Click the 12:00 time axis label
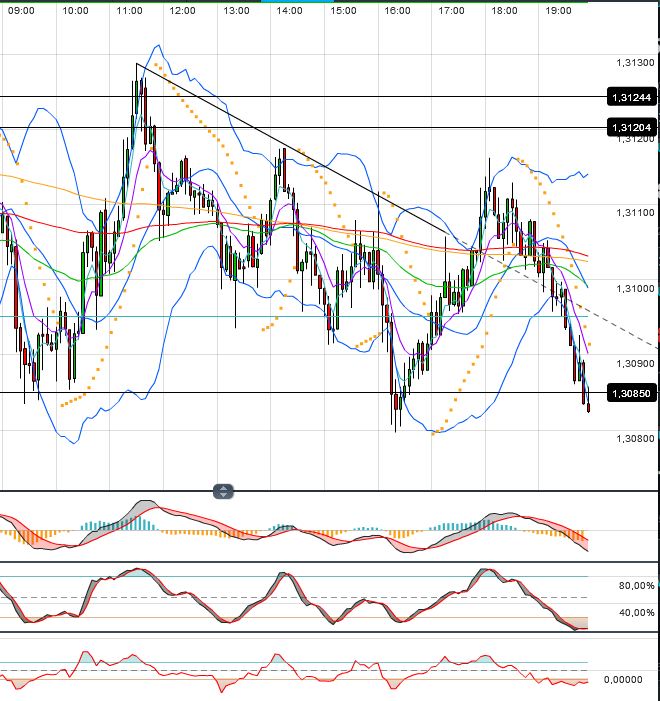The width and height of the screenshot is (660, 701). [x=182, y=10]
